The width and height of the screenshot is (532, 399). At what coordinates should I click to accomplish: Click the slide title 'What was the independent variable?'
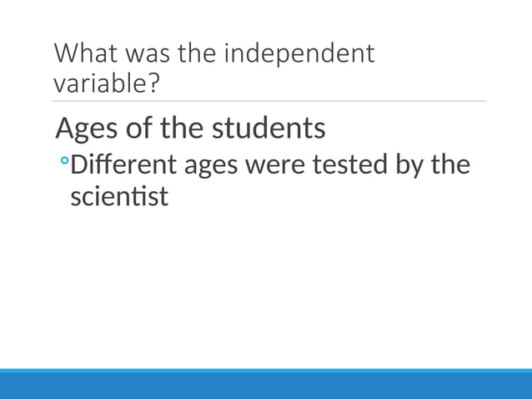(214, 68)
